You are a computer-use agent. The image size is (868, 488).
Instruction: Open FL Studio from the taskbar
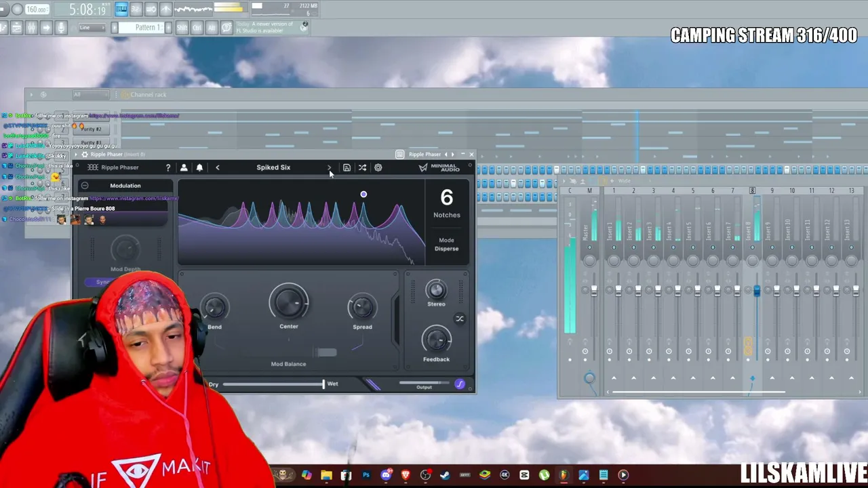pyautogui.click(x=564, y=475)
